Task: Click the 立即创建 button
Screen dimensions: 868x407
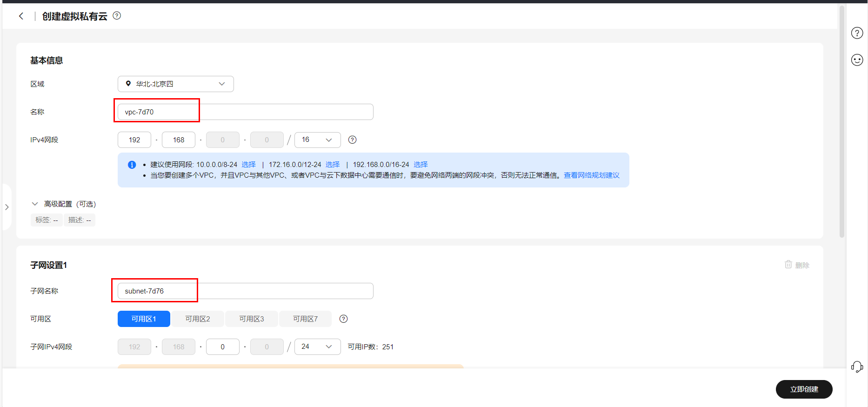Action: [804, 389]
